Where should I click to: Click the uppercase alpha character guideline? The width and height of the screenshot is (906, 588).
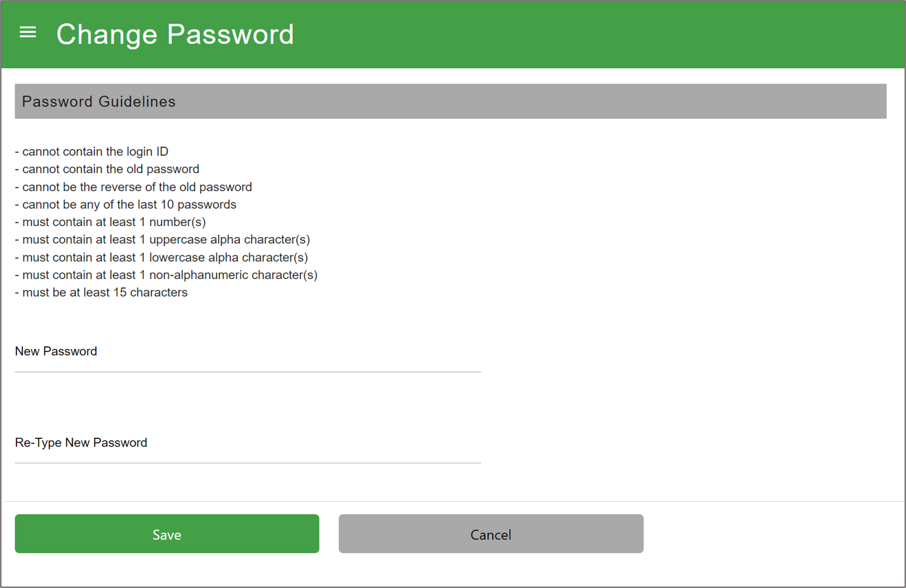(162, 240)
